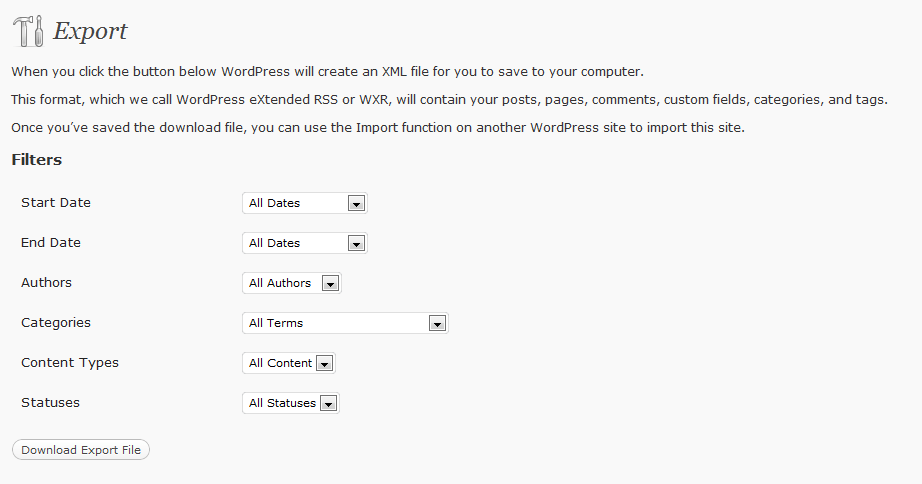Click the arrow button beside All Terms
The height and width of the screenshot is (484, 922).
tap(437, 323)
